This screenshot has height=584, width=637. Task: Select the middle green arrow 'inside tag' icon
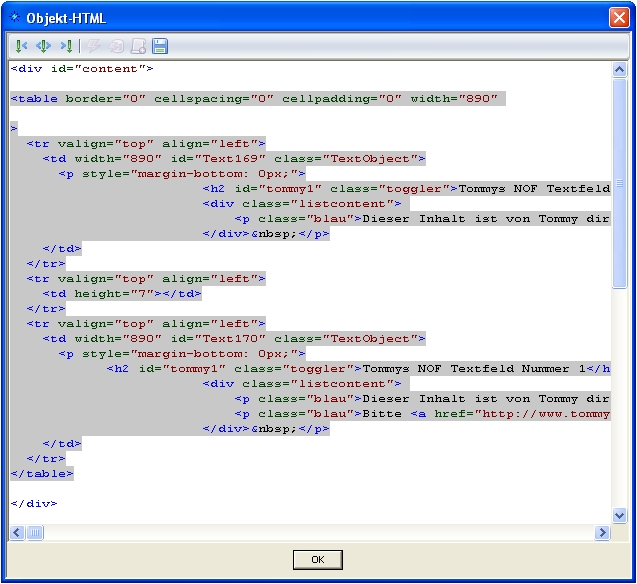pos(43,46)
